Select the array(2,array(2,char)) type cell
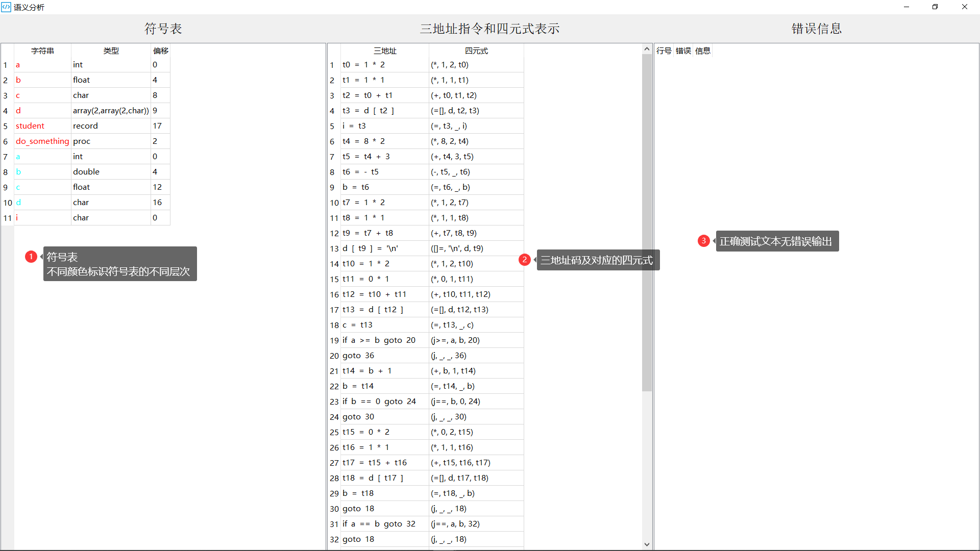 [x=111, y=110]
